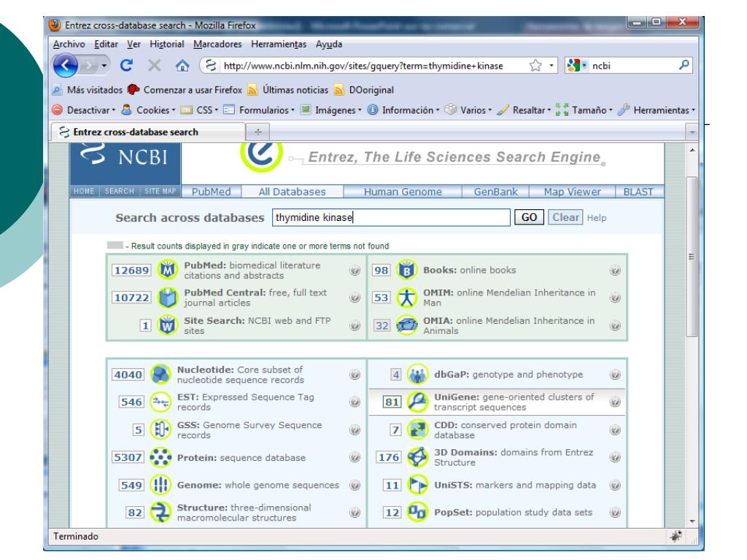Expand the Formularios dropdown

(x=259, y=110)
